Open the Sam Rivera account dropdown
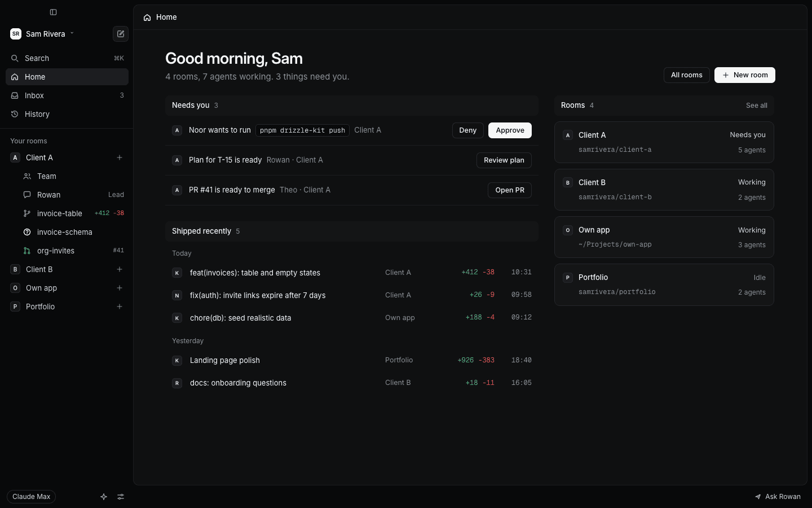 coord(42,34)
